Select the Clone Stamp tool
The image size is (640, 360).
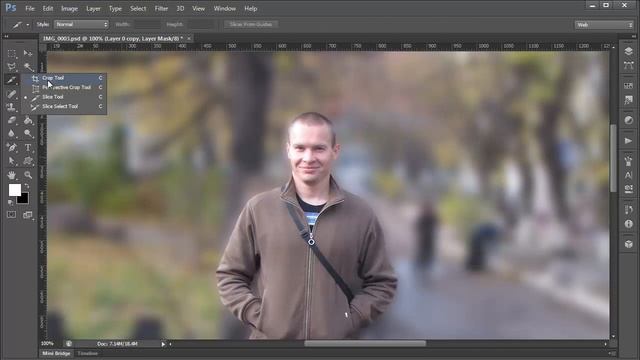(x=11, y=107)
